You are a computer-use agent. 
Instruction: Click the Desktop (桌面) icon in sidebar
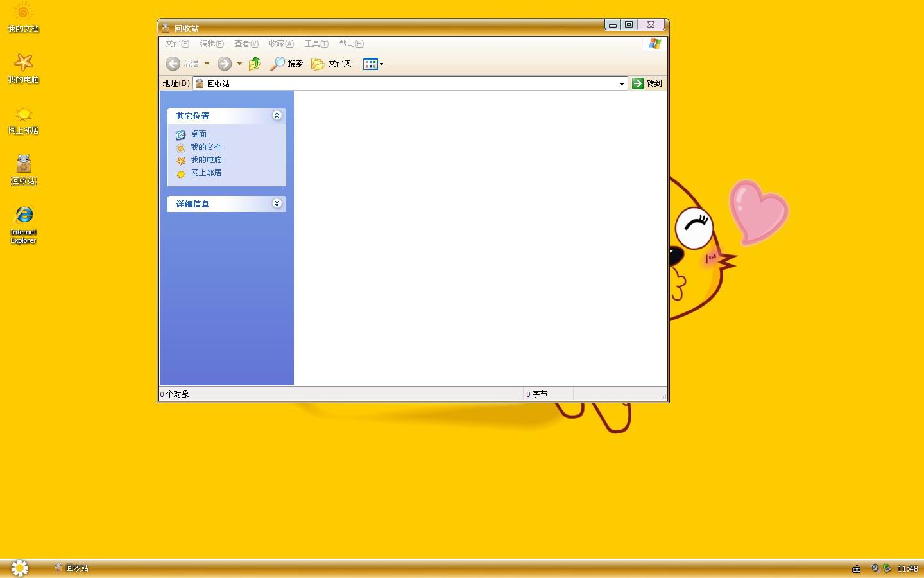(181, 135)
